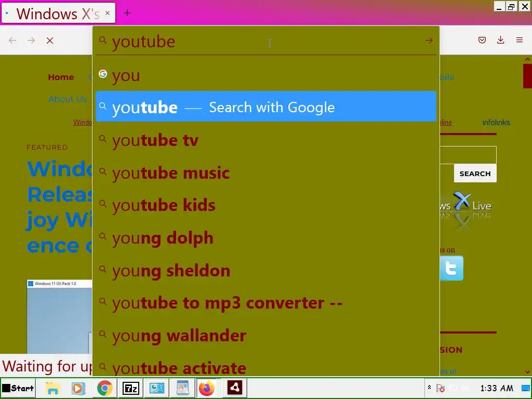Pick the 'youtube music' suggestion
This screenshot has height=399, width=532.
point(266,172)
